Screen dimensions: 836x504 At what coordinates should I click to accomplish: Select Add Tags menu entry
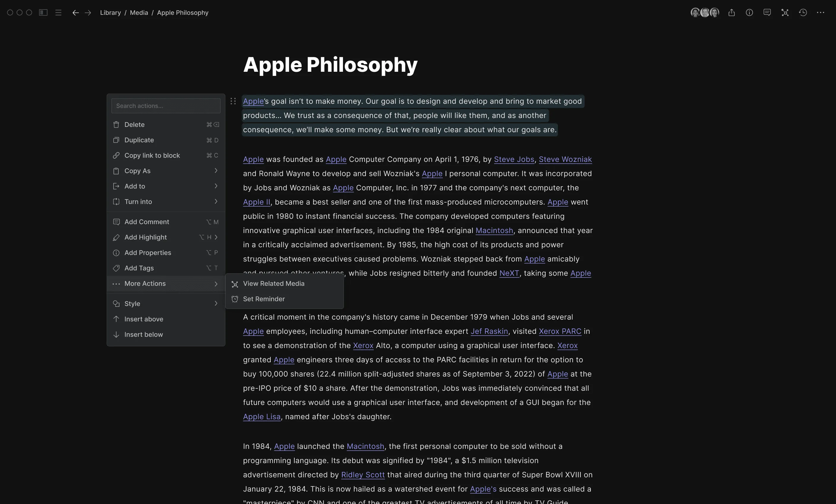pos(166,268)
